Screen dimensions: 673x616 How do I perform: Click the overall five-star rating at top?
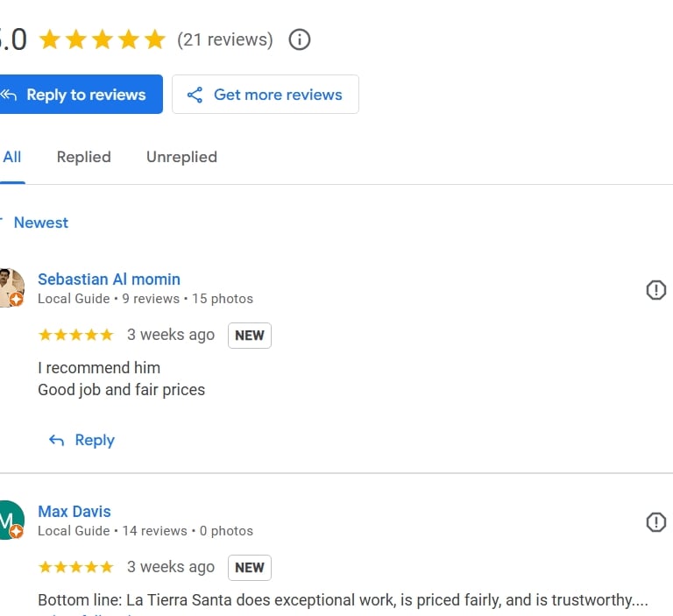(102, 39)
